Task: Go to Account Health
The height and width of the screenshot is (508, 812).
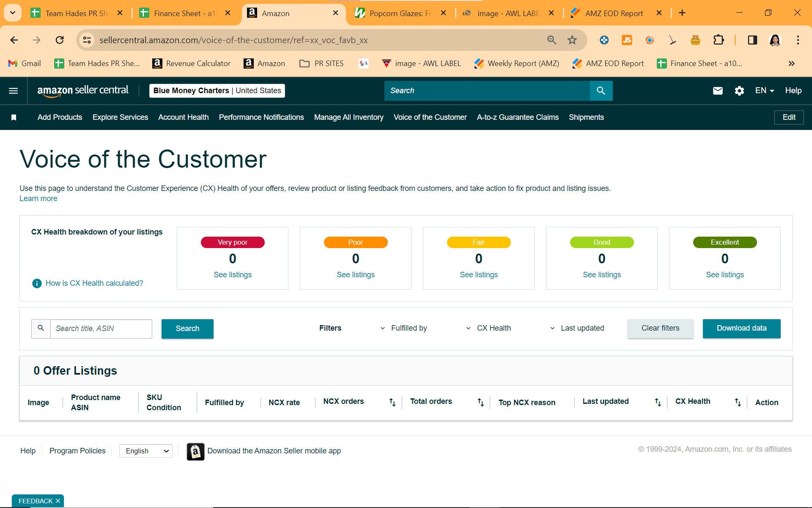Action: [x=184, y=117]
